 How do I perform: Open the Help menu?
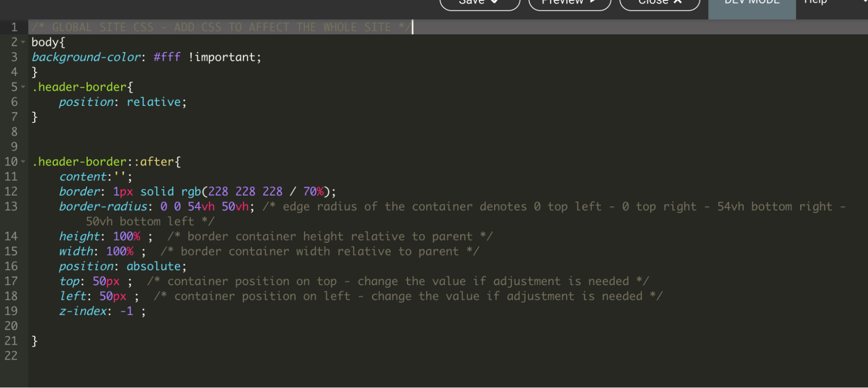pyautogui.click(x=815, y=2)
